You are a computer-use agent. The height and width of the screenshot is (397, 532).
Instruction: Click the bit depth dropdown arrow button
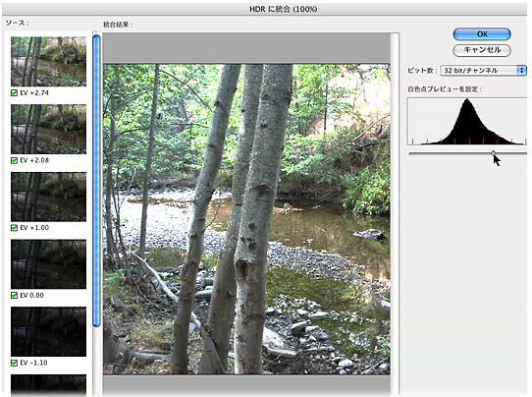coord(521,71)
